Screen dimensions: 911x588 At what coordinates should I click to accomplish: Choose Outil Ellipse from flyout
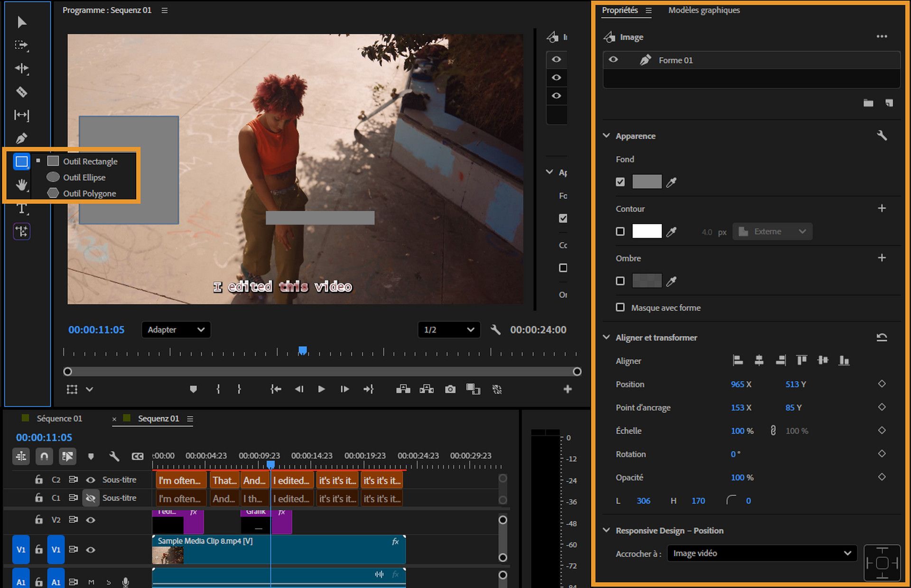tap(84, 177)
